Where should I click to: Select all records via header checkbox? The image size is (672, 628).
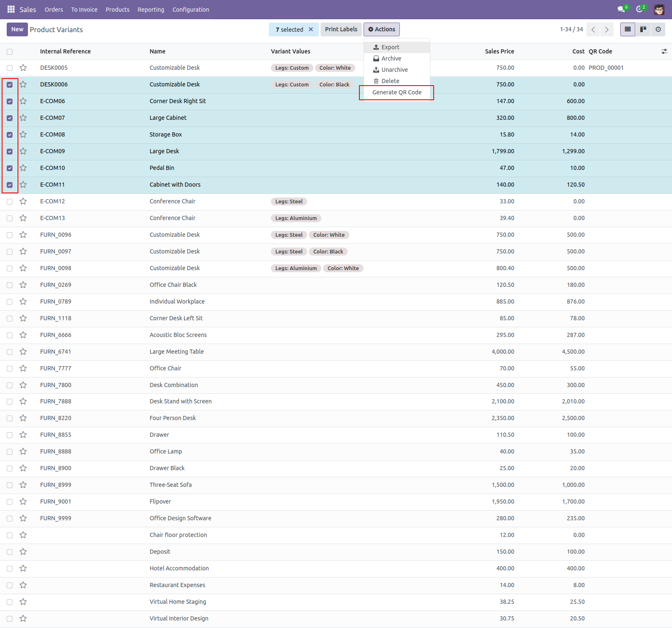click(10, 51)
